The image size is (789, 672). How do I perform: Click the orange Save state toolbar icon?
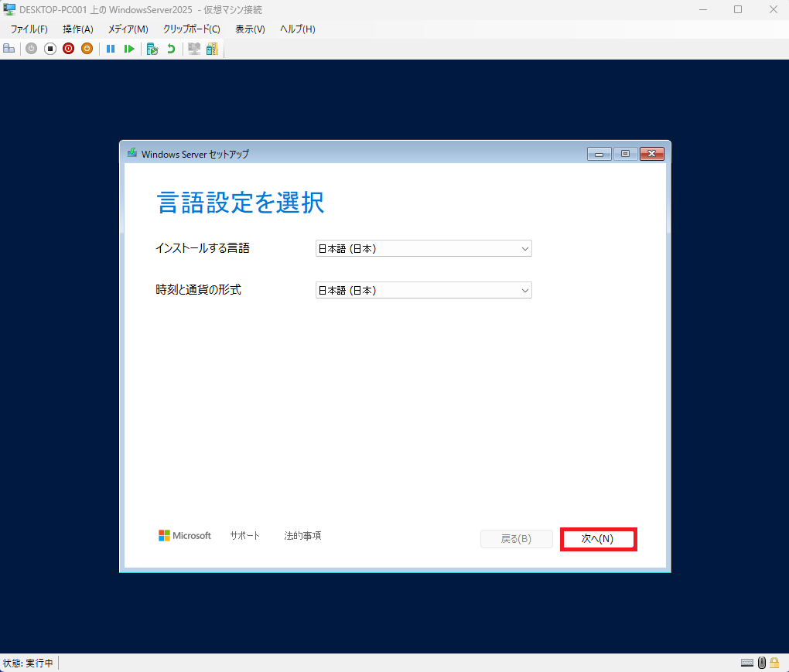87,49
